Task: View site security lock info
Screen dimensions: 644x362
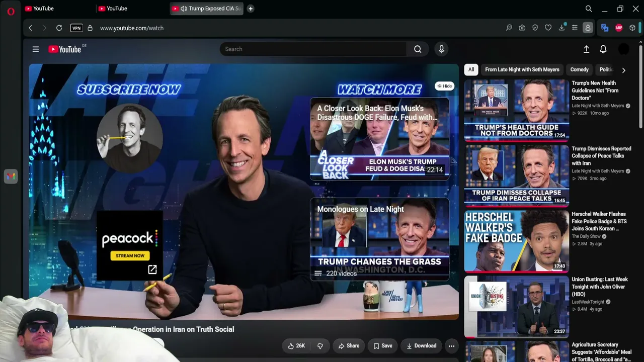Action: [90, 28]
